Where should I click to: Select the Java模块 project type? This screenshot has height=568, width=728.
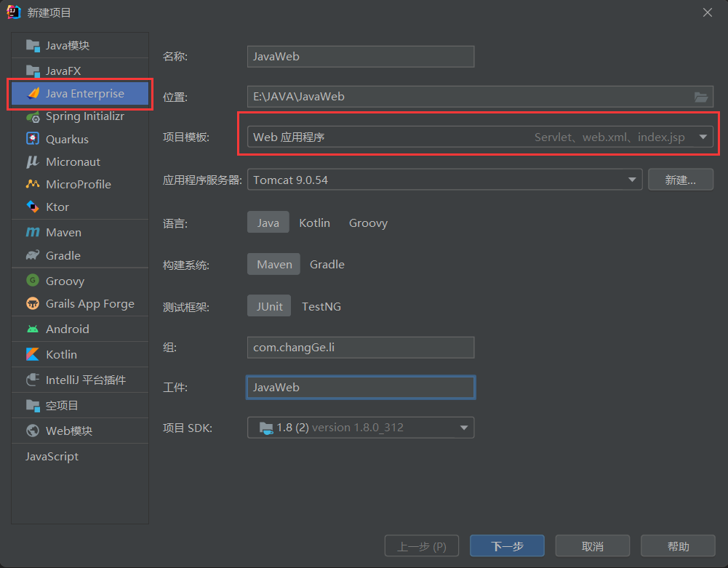point(80,46)
